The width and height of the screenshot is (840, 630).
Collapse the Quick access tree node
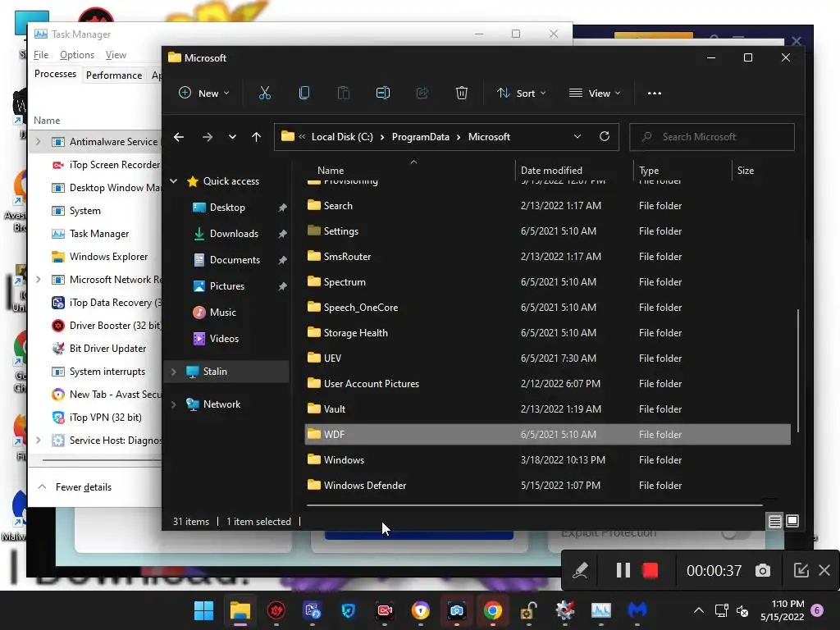(x=174, y=181)
